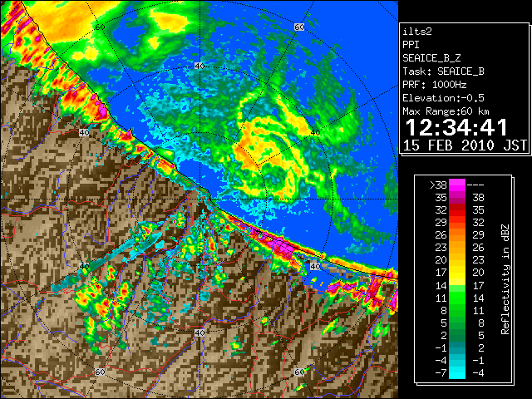Click the 'Reflectivity in dBZ' legend title
532x399 pixels.
[505, 279]
